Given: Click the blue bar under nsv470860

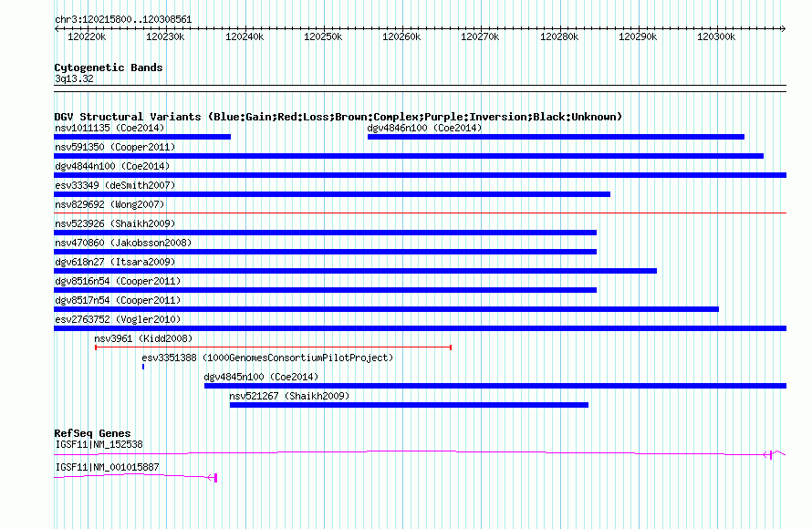Looking at the screenshot, I should click(x=325, y=252).
